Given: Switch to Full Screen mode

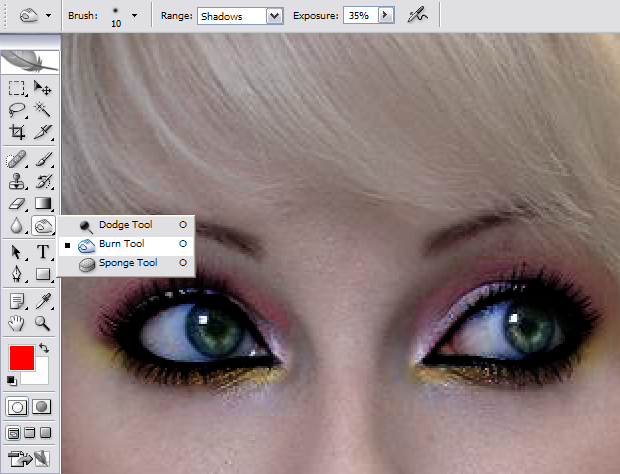Looking at the screenshot, I should pyautogui.click(x=46, y=433).
